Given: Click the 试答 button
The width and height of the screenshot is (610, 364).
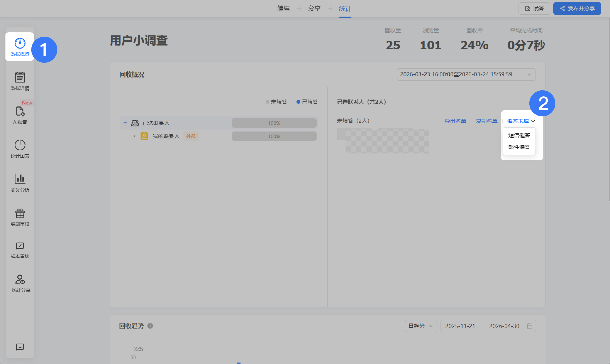Looking at the screenshot, I should click(x=534, y=9).
